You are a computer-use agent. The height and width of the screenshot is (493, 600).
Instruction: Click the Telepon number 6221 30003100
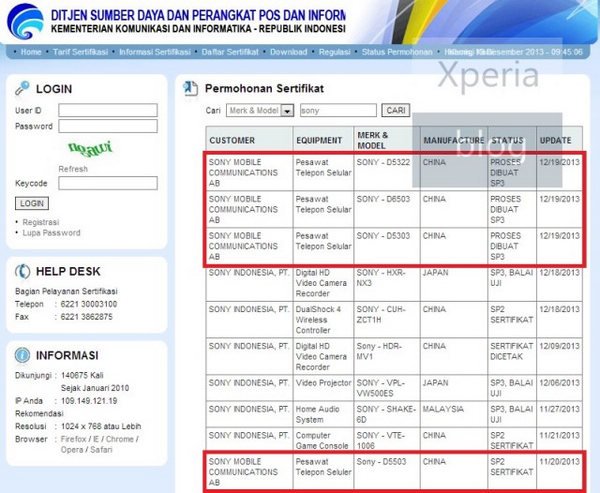(x=89, y=304)
